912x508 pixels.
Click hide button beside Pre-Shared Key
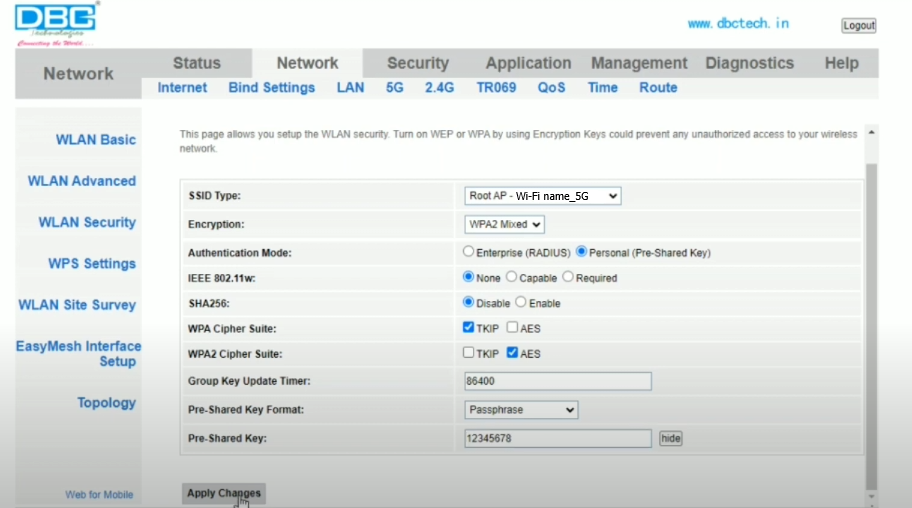(x=671, y=438)
